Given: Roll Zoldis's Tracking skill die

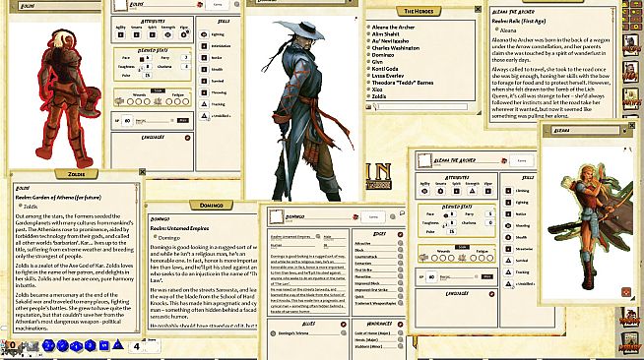Looking at the screenshot, I should [204, 104].
